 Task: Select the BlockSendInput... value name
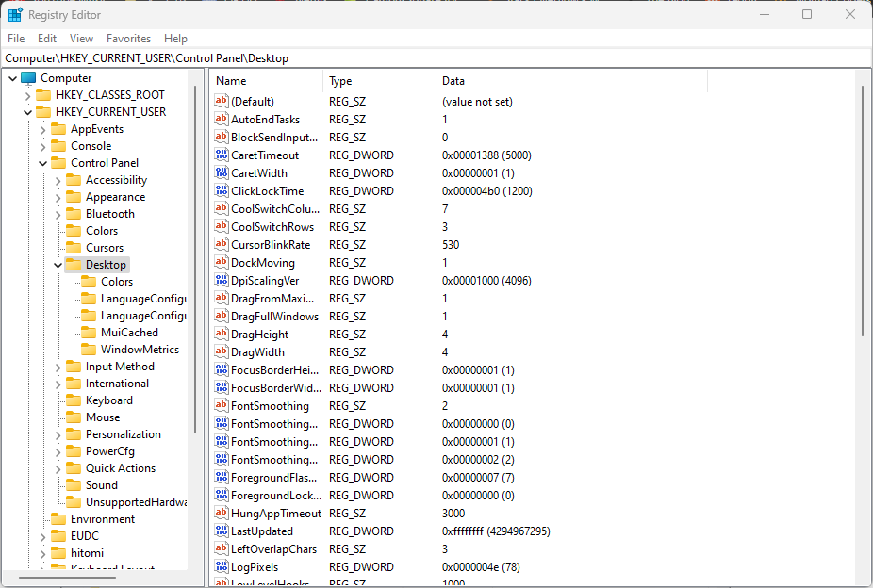tap(274, 137)
